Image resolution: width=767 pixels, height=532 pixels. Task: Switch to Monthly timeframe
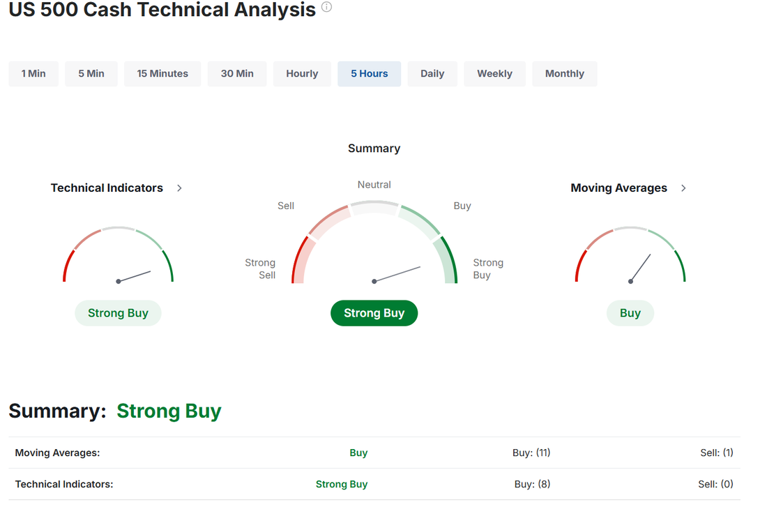click(x=565, y=74)
